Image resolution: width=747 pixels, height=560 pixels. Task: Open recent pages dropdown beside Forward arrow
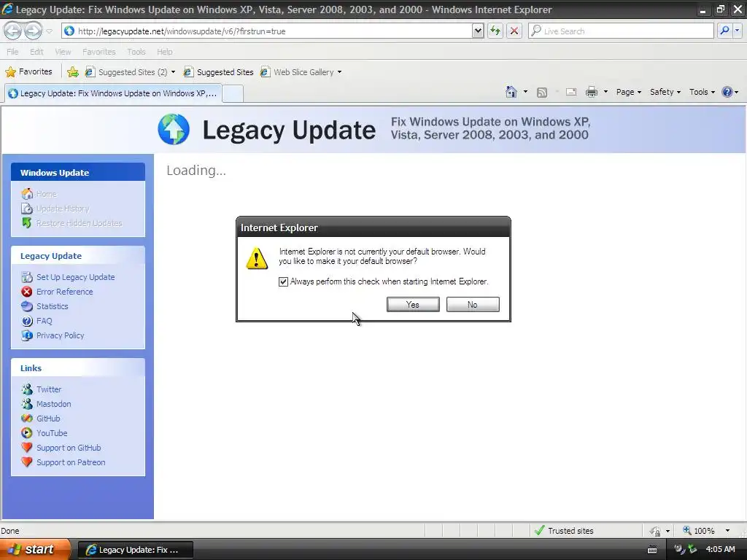49,31
